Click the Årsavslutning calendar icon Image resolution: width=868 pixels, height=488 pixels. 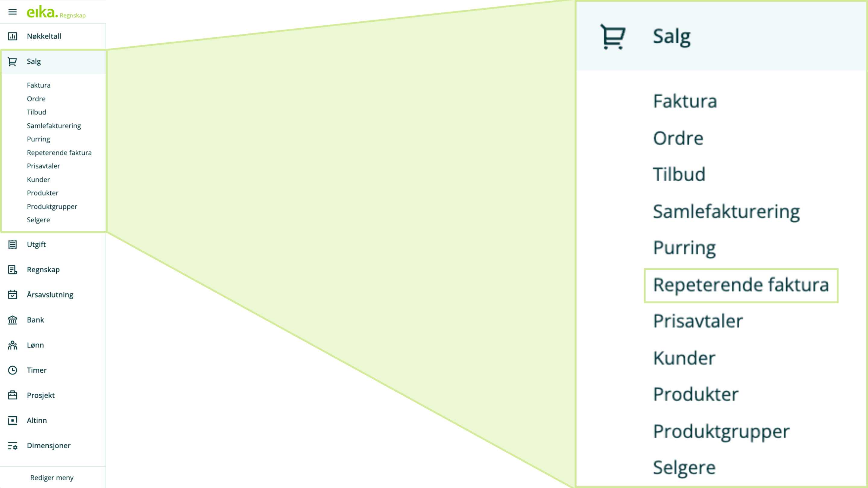[x=12, y=295]
